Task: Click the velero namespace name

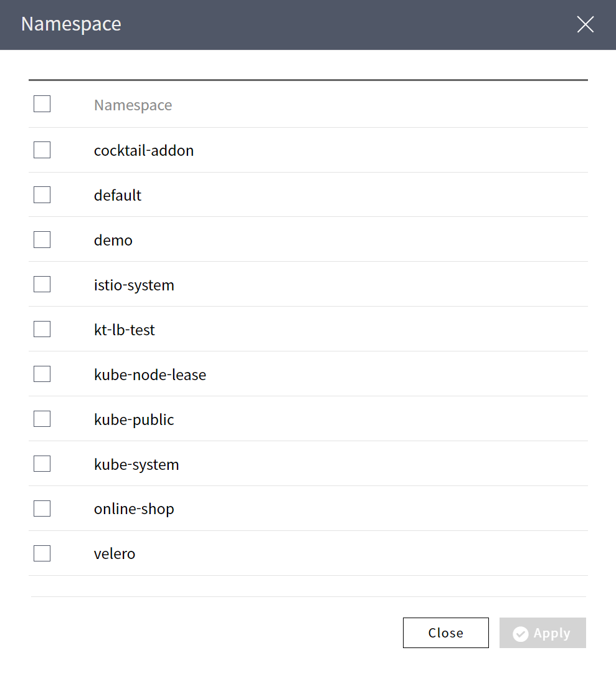Action: click(115, 553)
